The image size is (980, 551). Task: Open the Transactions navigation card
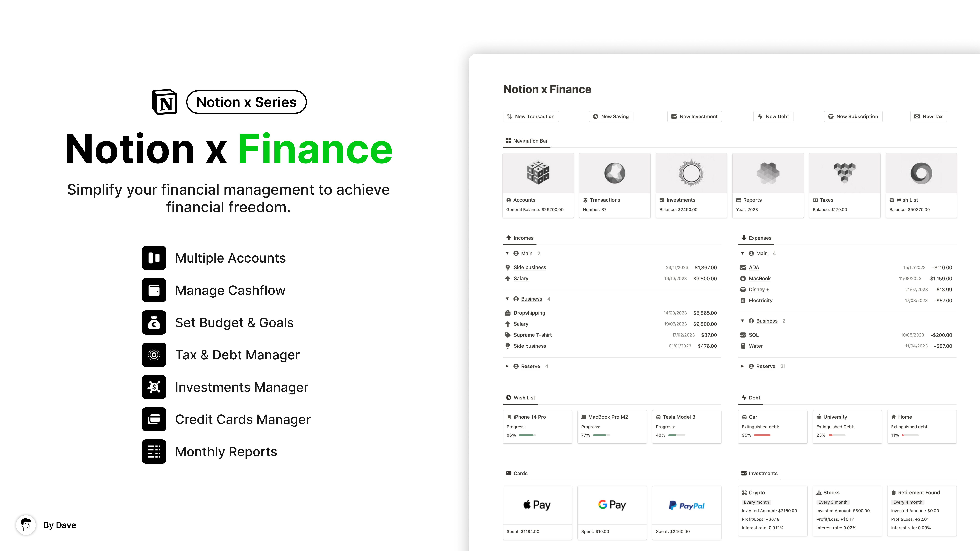point(615,186)
